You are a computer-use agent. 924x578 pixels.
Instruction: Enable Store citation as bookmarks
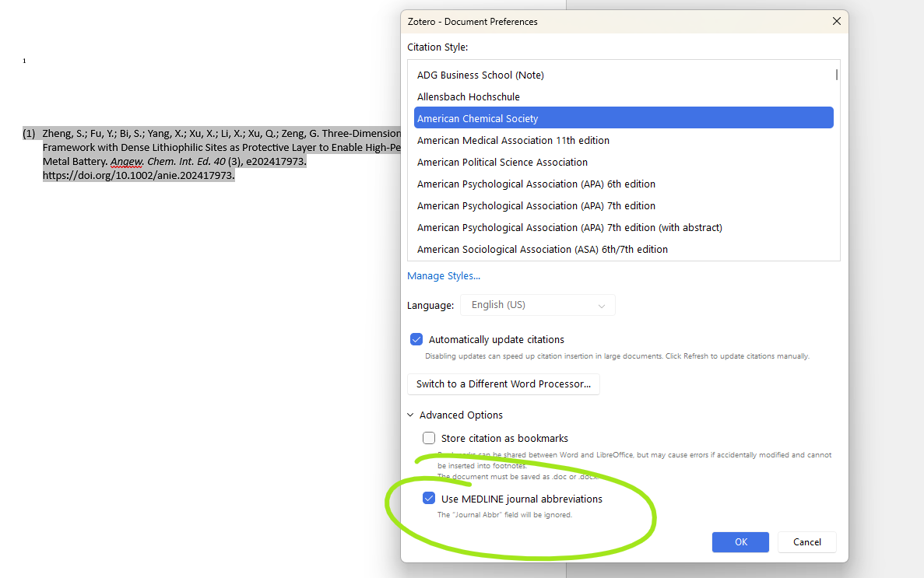(429, 438)
